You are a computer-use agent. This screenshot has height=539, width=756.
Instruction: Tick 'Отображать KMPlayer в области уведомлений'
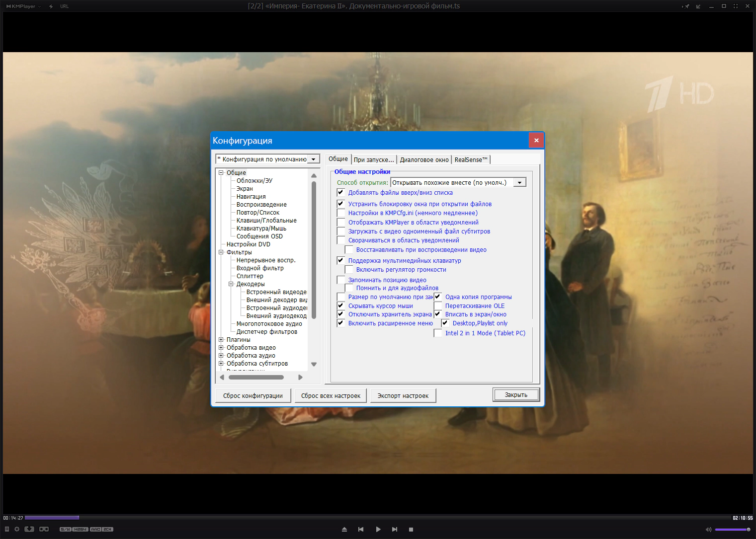pyautogui.click(x=341, y=223)
